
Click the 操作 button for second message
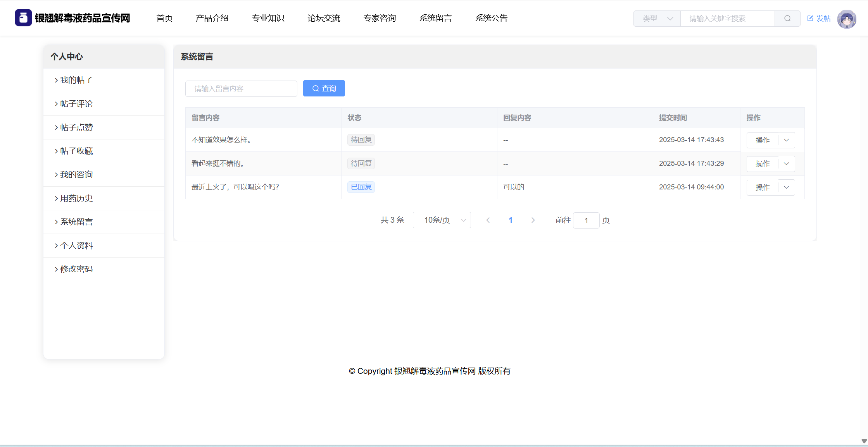[762, 164]
